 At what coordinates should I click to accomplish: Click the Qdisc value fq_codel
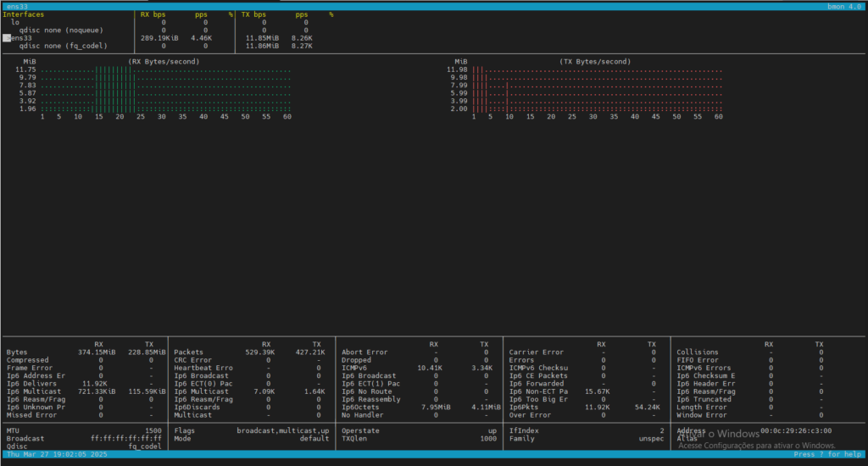coord(145,446)
